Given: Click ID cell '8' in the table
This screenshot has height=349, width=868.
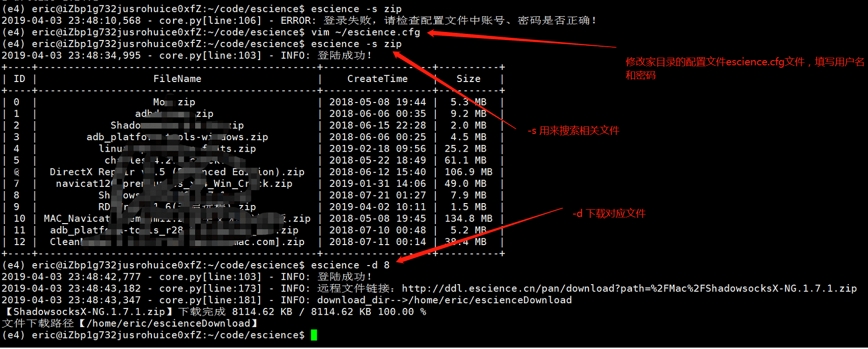Looking at the screenshot, I should click(17, 195).
